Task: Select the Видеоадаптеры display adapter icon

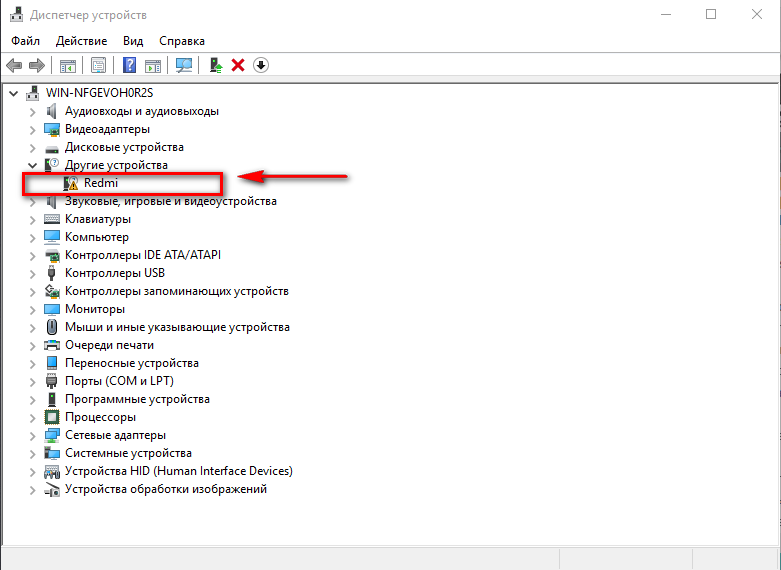Action: [x=52, y=130]
